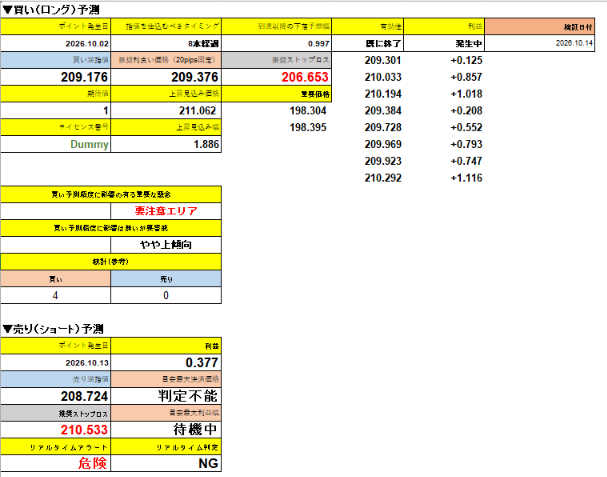Viewport: 607px width, 477px height.
Task: Select the buy count cell showing 4
Action: (56, 295)
